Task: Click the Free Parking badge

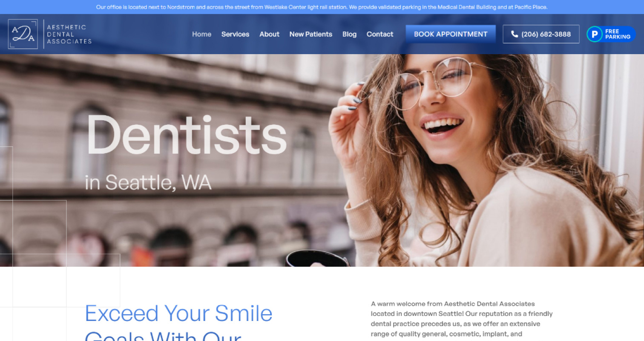Action: click(611, 34)
